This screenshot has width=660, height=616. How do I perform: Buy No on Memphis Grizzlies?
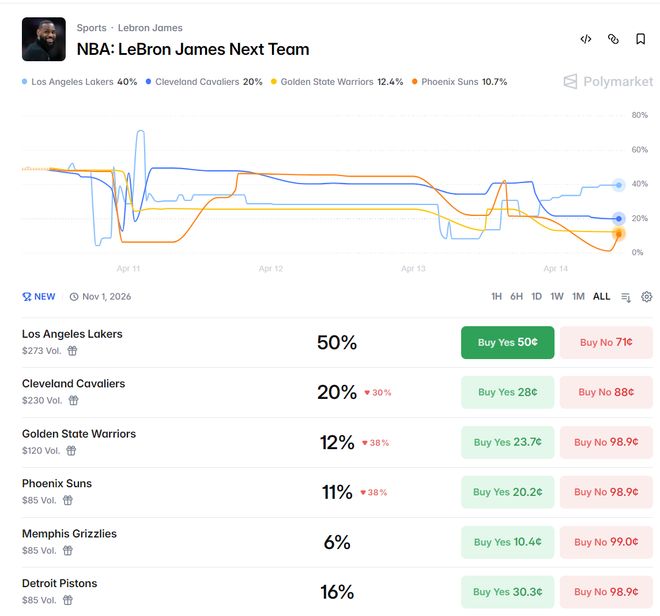pos(605,542)
